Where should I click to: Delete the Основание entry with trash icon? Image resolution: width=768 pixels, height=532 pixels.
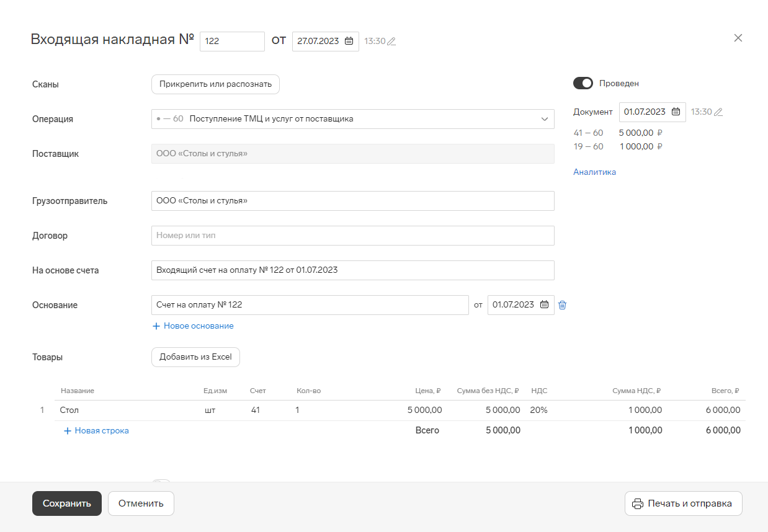pyautogui.click(x=562, y=304)
